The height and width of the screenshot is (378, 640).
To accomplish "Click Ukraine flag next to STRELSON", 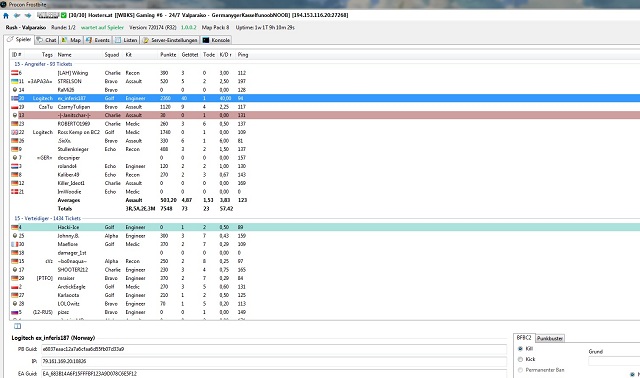I will (x=14, y=81).
